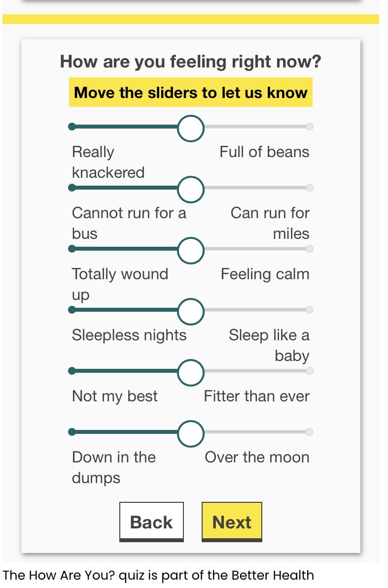Set energy slider to the Really knackered end
388x588 pixels.
[72, 127]
